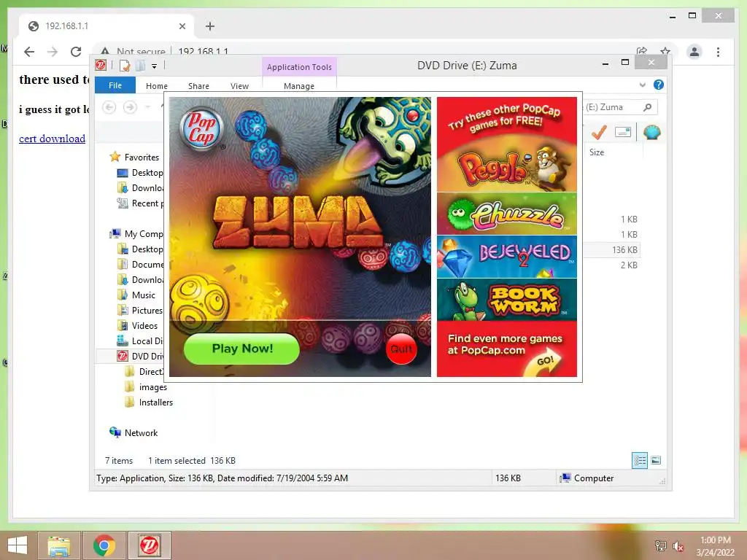Screen dimensions: 747x560
Task: Select Network in navigation pane
Action: click(x=133, y=433)
